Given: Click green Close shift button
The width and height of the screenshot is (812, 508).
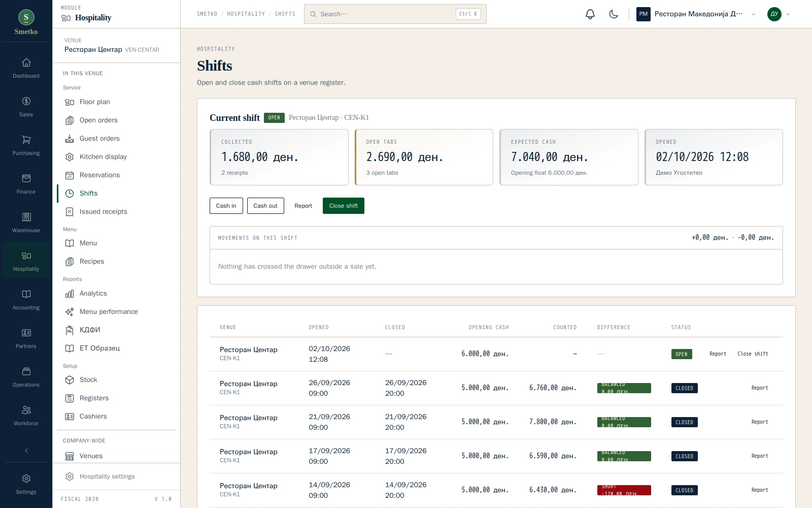Looking at the screenshot, I should [x=344, y=206].
